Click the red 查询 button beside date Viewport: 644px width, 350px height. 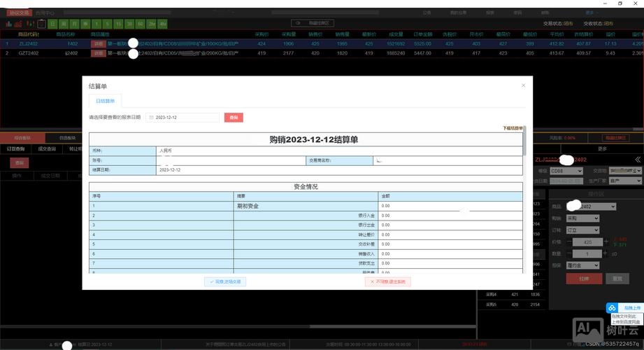234,118
